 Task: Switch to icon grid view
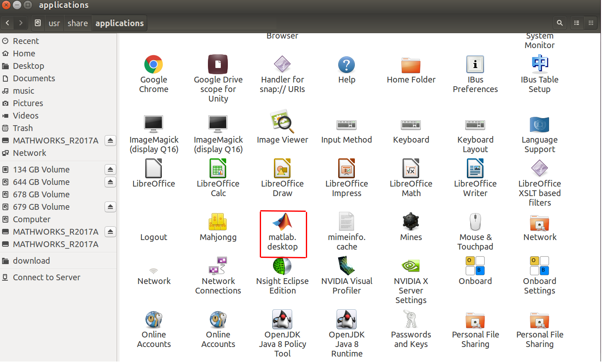point(591,23)
